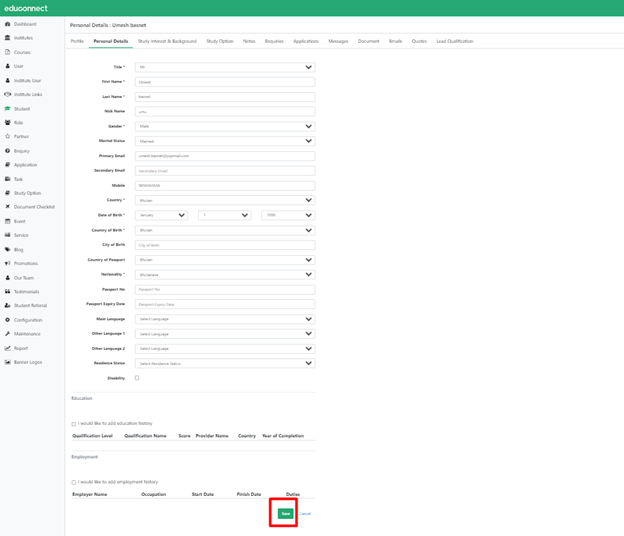This screenshot has height=536, width=624.
Task: Switch to the Applications tab
Action: pos(306,41)
